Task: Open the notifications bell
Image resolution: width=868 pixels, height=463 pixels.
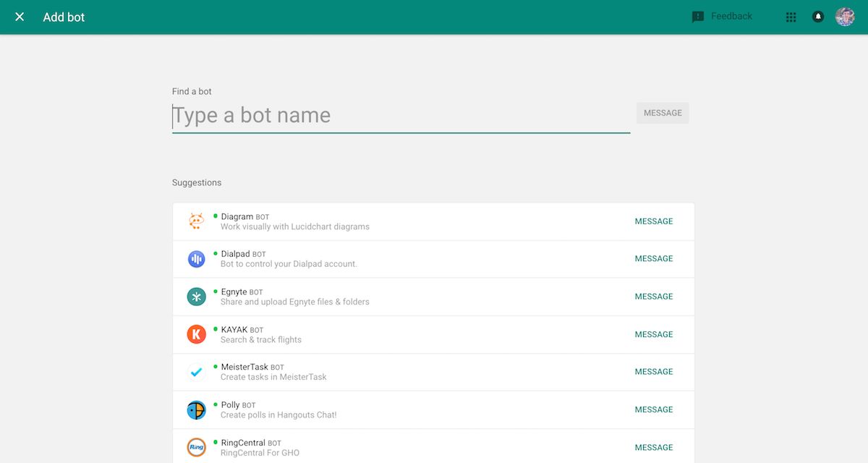Action: [818, 17]
